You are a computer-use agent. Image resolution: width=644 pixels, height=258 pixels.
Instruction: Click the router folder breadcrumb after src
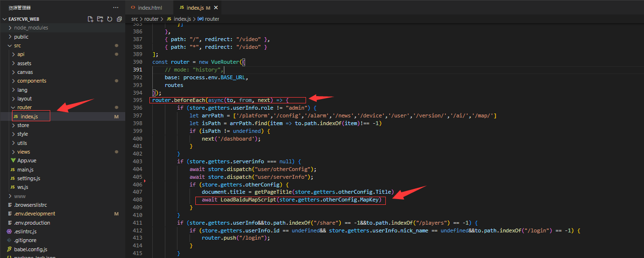tap(151, 19)
